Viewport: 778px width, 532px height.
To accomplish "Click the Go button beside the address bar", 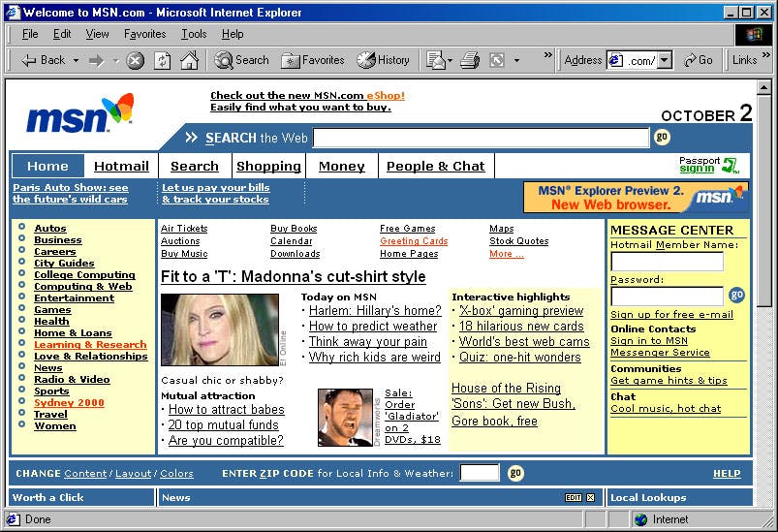I will click(699, 60).
